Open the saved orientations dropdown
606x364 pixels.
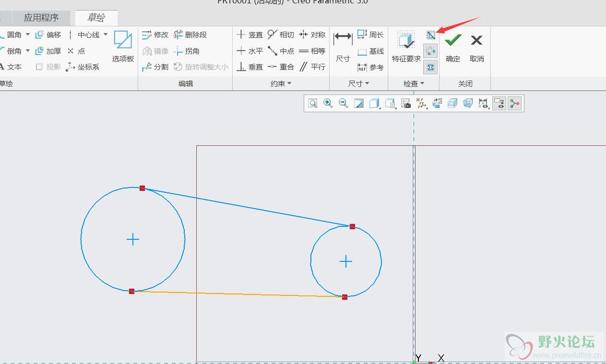click(x=391, y=103)
